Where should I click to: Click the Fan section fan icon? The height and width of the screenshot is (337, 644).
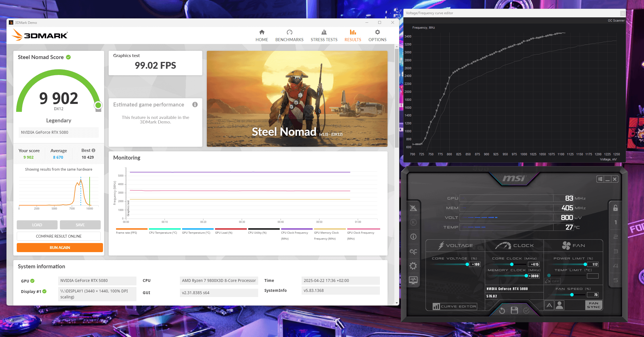click(566, 246)
